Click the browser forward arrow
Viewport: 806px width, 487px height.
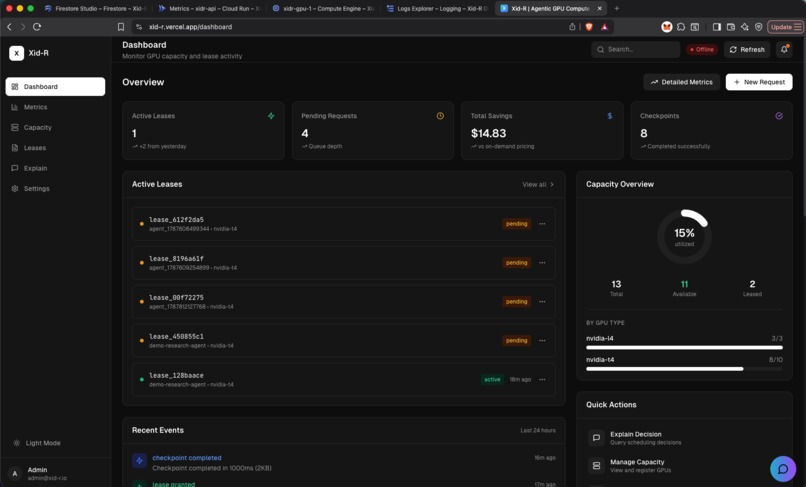[x=23, y=27]
